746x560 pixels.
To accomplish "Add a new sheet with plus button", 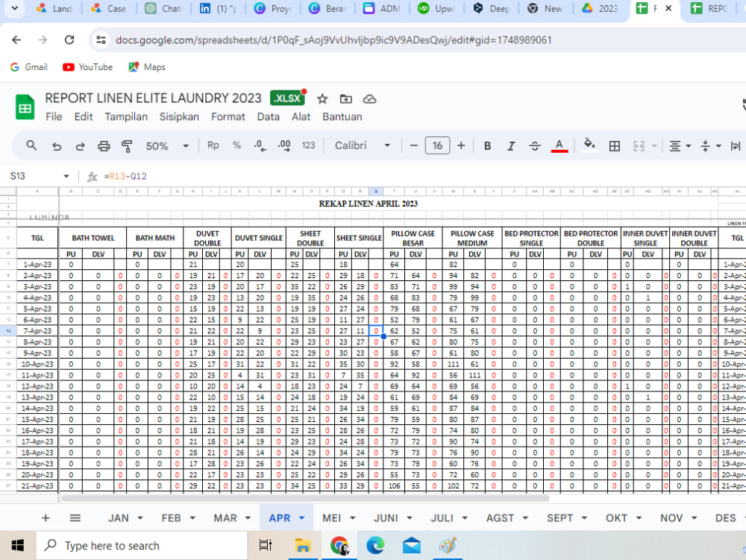I will 46,518.
